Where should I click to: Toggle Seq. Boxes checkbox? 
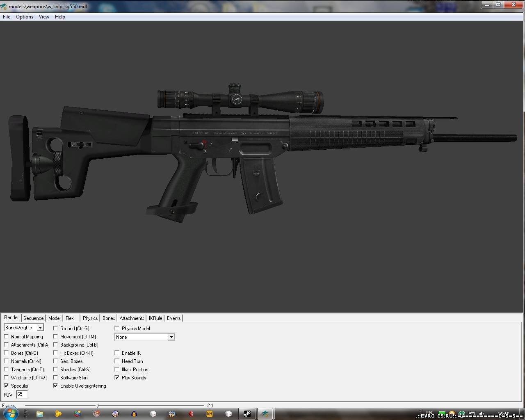pyautogui.click(x=55, y=361)
